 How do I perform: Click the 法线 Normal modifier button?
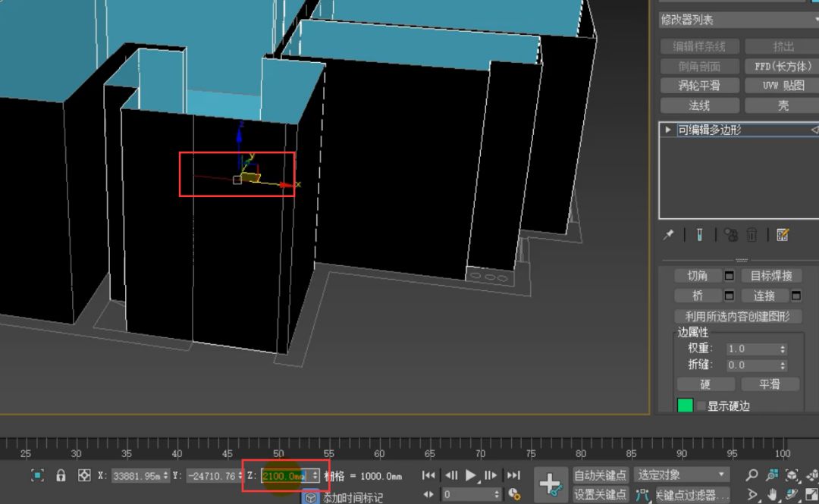(699, 105)
